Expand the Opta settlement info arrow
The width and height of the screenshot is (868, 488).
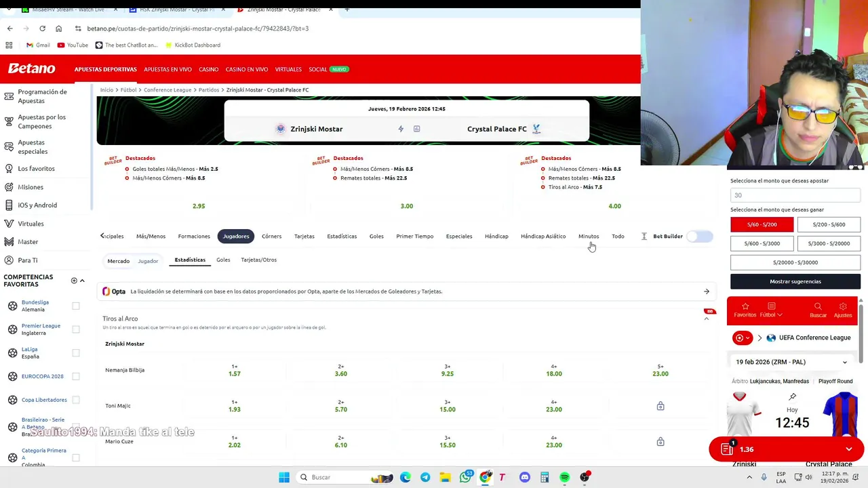pyautogui.click(x=706, y=291)
